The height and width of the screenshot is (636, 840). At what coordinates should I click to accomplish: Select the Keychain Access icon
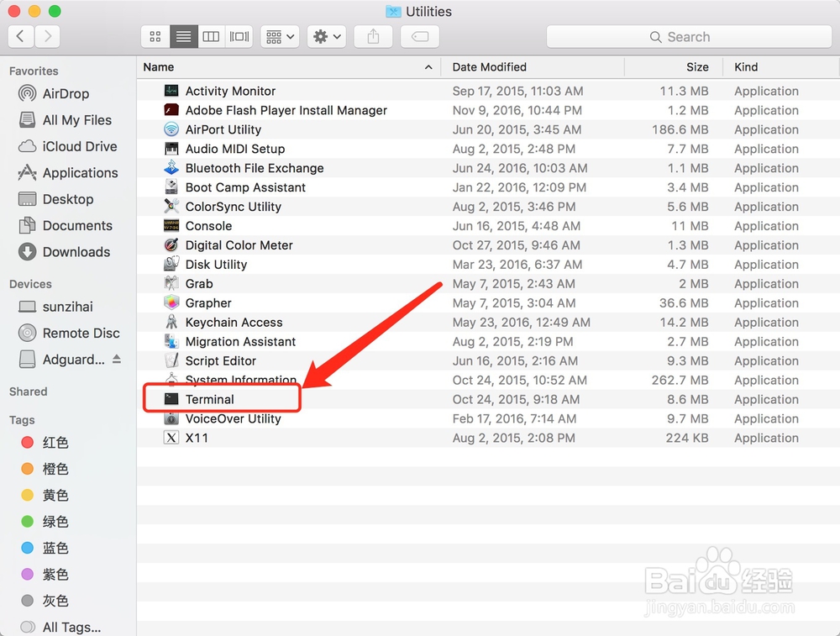pyautogui.click(x=171, y=322)
